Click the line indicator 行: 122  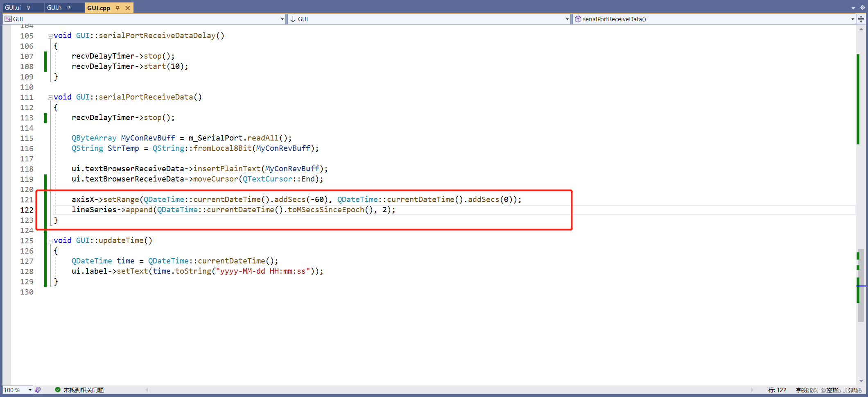coord(777,390)
